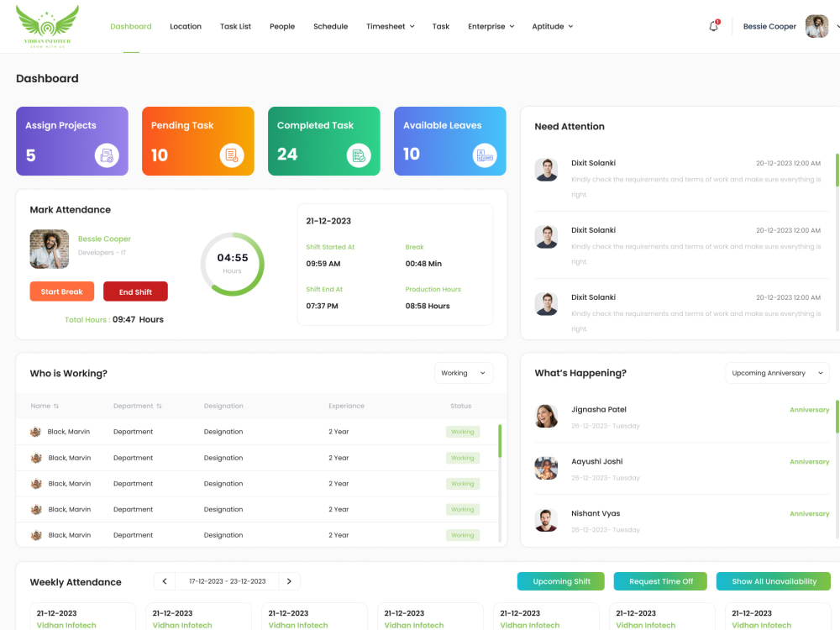840x630 pixels.
Task: Click Bessie Cooper name in the header
Action: (x=769, y=26)
